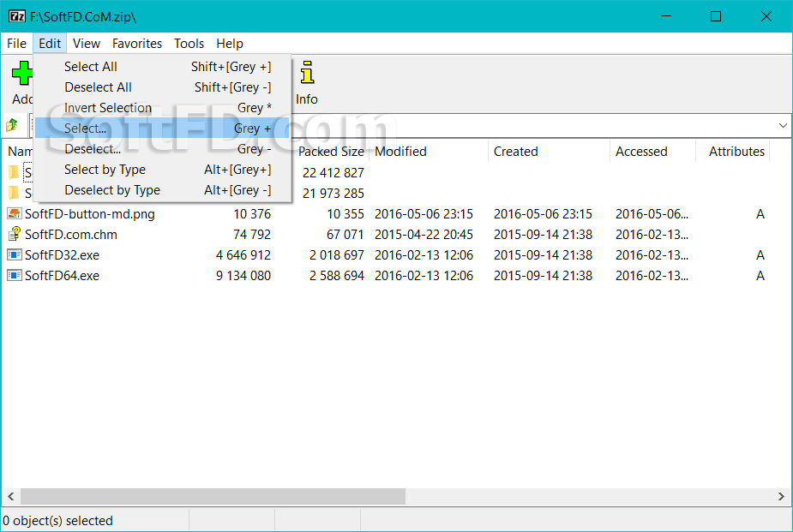The width and height of the screenshot is (793, 532).
Task: Click size value 9 134 080
Action: pos(243,276)
